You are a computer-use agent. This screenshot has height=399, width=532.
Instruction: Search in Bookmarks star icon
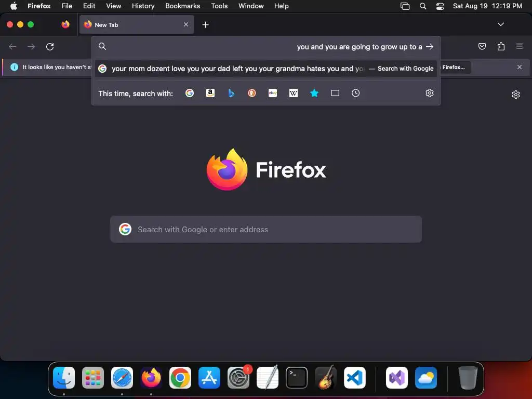(x=314, y=93)
